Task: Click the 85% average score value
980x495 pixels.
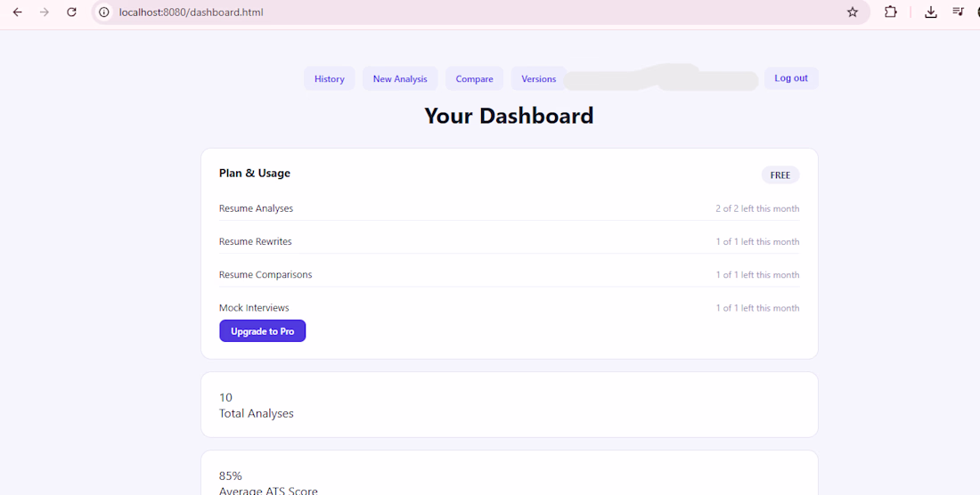Action: [x=230, y=475]
